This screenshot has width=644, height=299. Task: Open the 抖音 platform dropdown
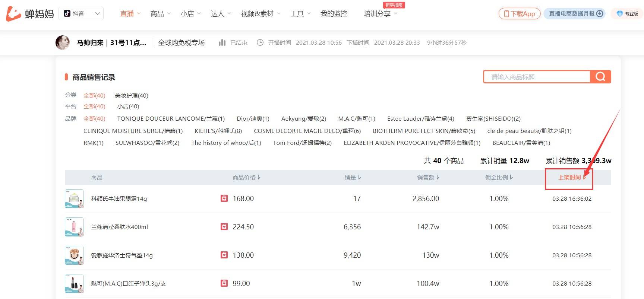[x=81, y=14]
